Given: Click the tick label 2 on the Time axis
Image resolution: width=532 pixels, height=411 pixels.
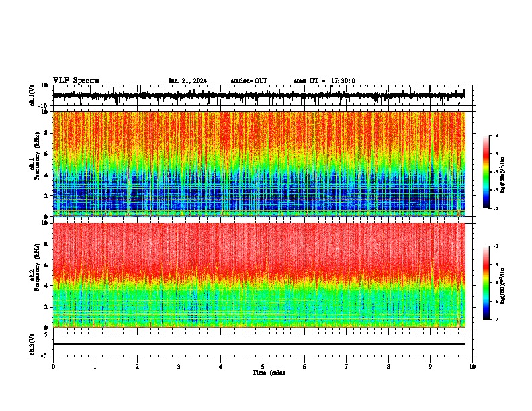Looking at the screenshot, I should pos(137,367).
